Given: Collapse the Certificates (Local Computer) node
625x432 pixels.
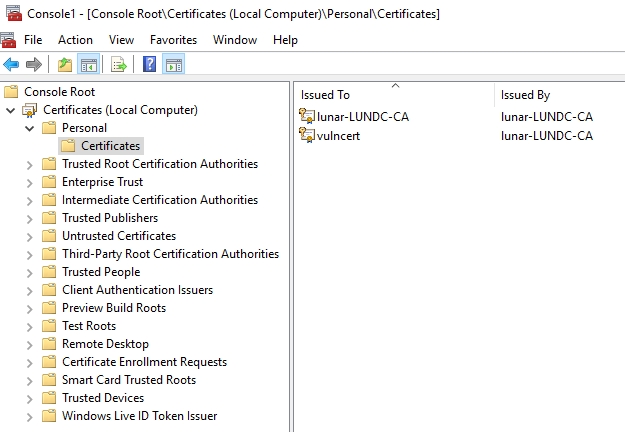Looking at the screenshot, I should (11, 110).
